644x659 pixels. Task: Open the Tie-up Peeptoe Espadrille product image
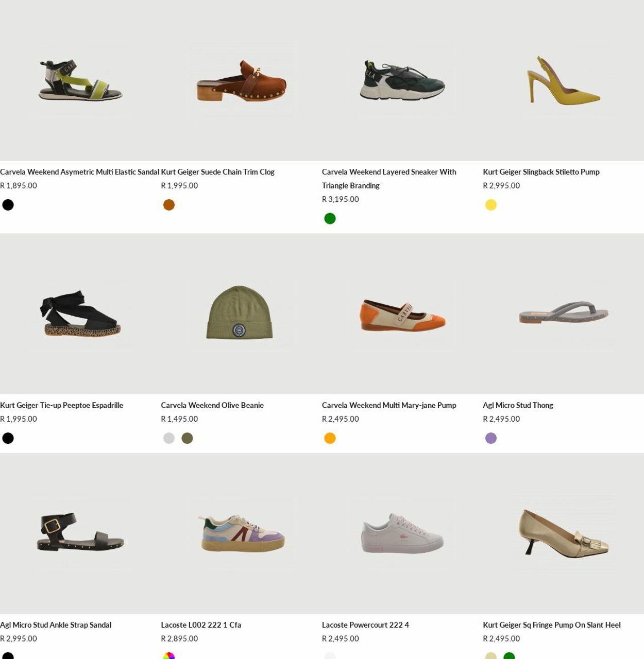point(80,314)
